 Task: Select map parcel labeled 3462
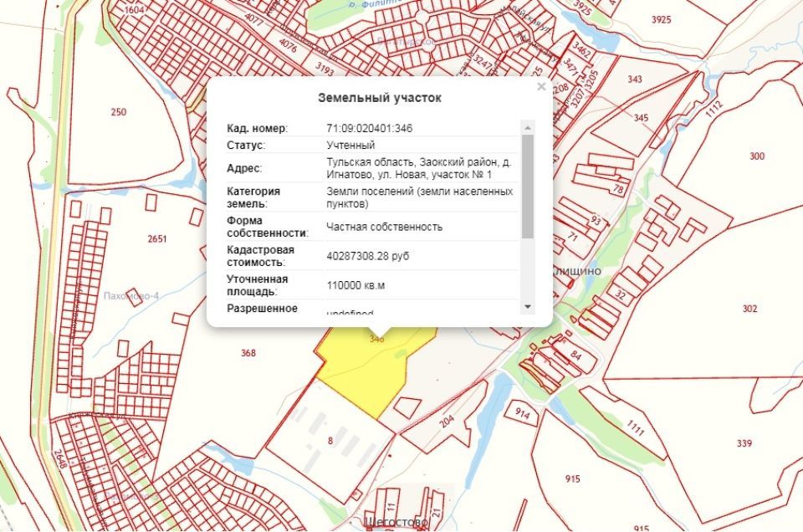pyautogui.click(x=581, y=49)
